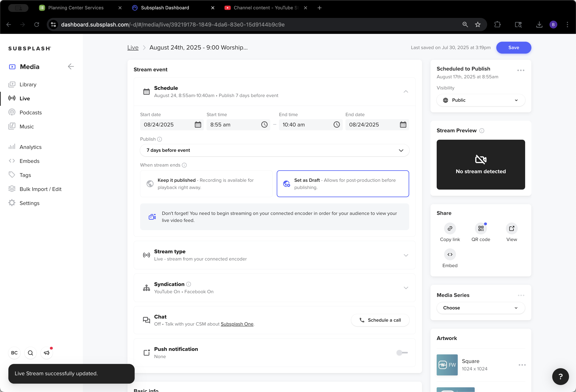The height and width of the screenshot is (392, 576).
Task: Click the blue Save button
Action: click(x=513, y=48)
